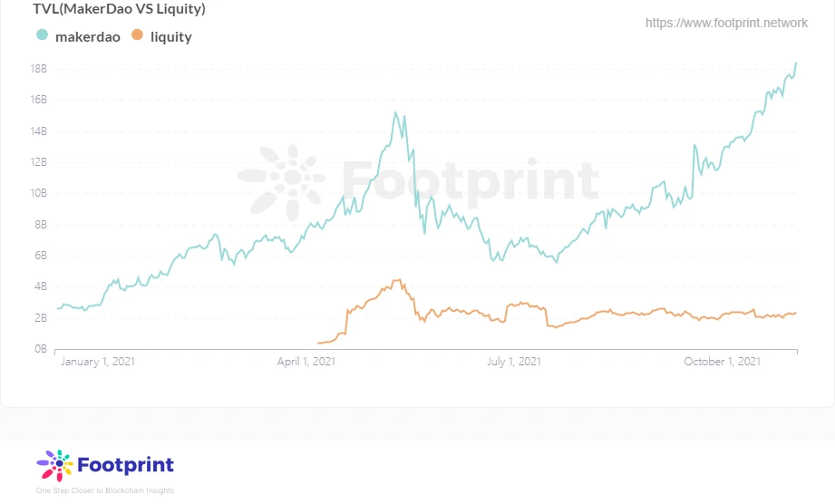Open the footprint.network URL link
The image size is (835, 504).
(x=726, y=23)
